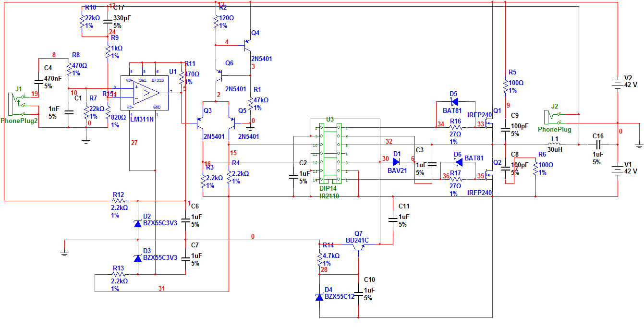Image resolution: width=644 pixels, height=329 pixels.
Task: Select capacitor C3 symbol
Action: [x=432, y=164]
